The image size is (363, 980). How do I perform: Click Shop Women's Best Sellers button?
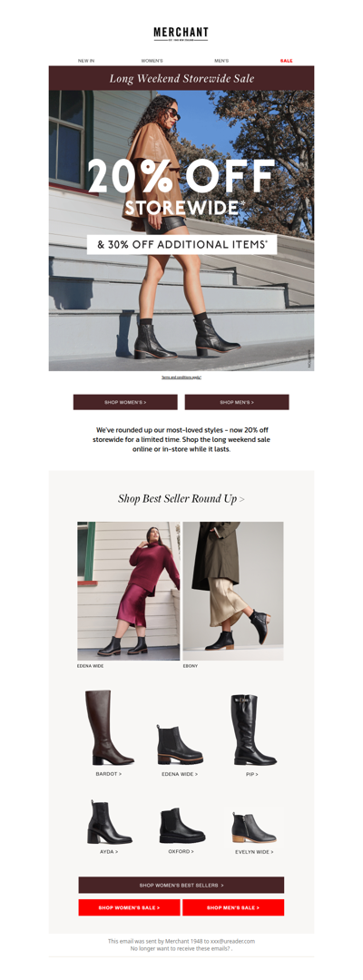(x=181, y=885)
